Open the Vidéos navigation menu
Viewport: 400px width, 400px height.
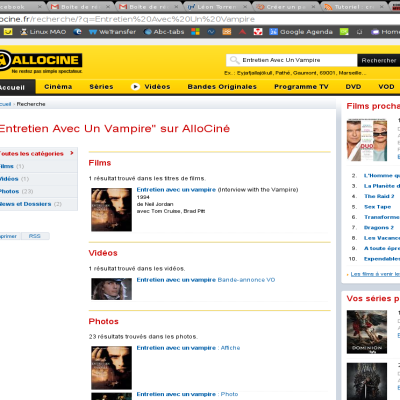pyautogui.click(x=157, y=87)
